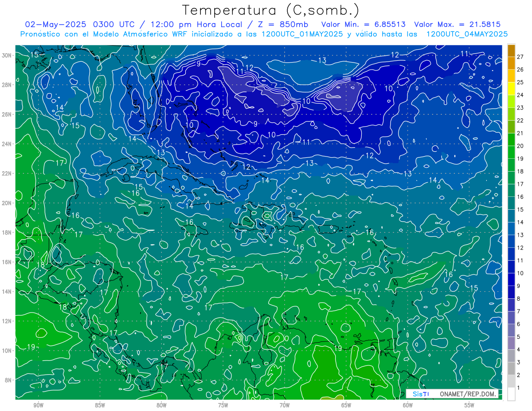This screenshot has width=532, height=411.
Task: Click the color scale label 11
Action: [520, 260]
